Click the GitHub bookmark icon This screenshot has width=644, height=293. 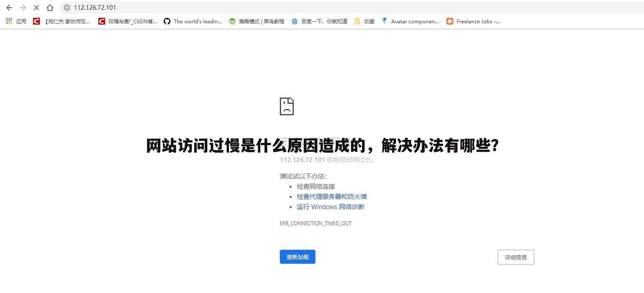(x=167, y=21)
